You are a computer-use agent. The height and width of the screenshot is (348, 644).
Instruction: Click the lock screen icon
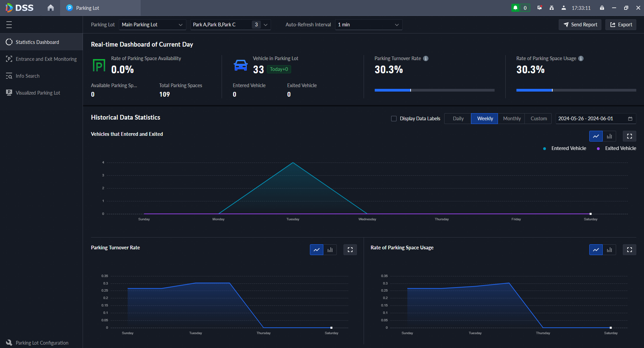tap(602, 8)
